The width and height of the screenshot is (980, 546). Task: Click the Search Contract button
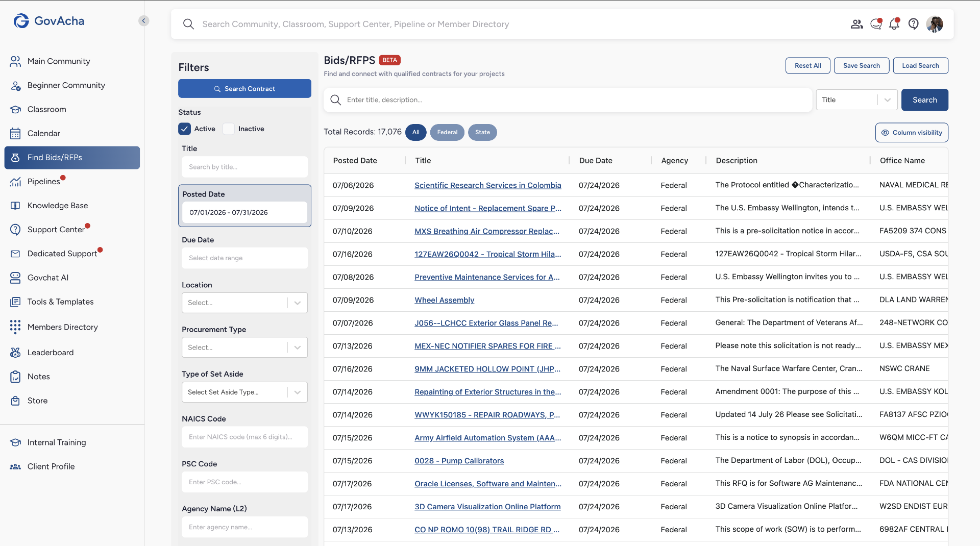[x=244, y=89]
